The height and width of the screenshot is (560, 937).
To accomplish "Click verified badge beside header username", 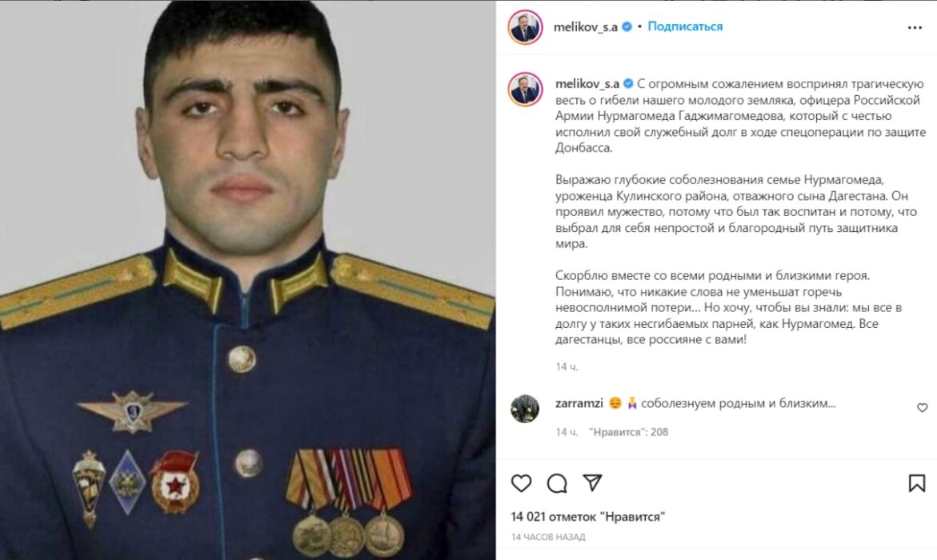I will click(x=627, y=26).
